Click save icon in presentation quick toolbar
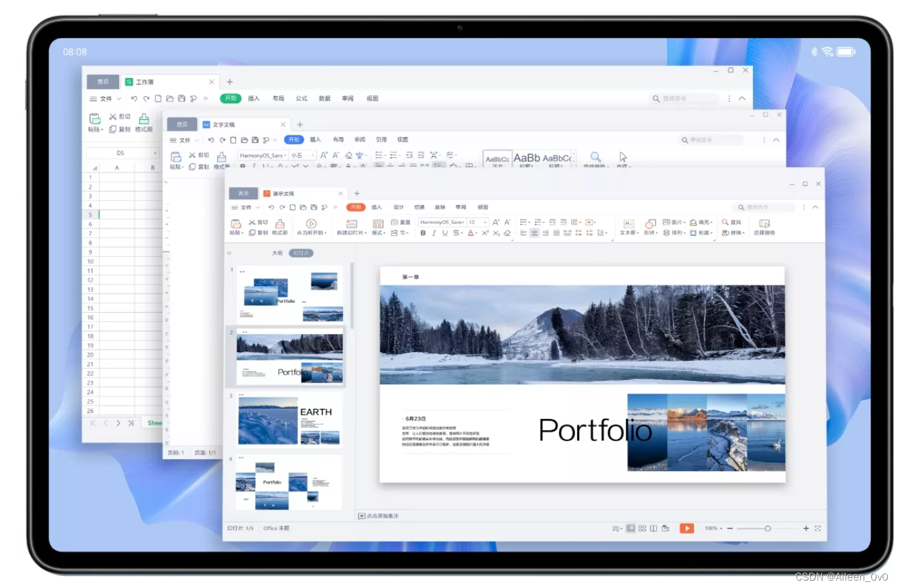 [x=314, y=207]
